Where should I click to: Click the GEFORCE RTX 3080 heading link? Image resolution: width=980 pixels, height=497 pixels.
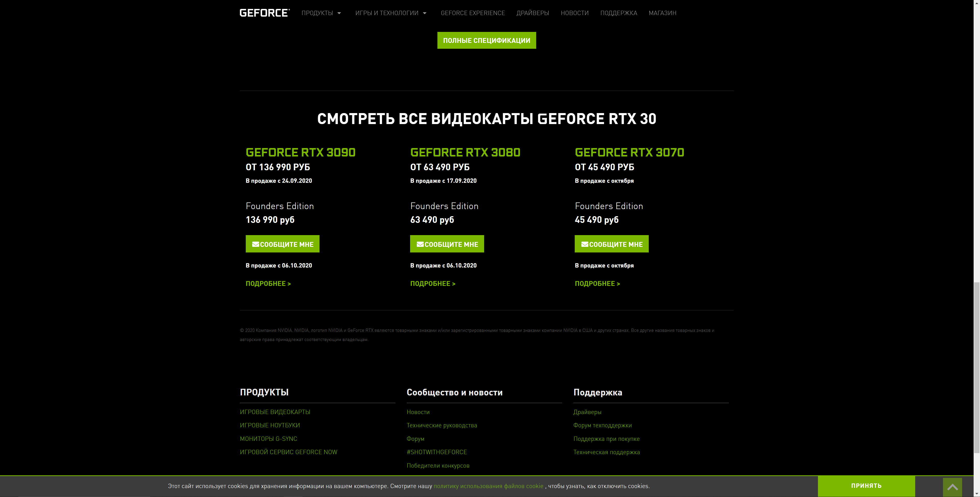point(465,152)
